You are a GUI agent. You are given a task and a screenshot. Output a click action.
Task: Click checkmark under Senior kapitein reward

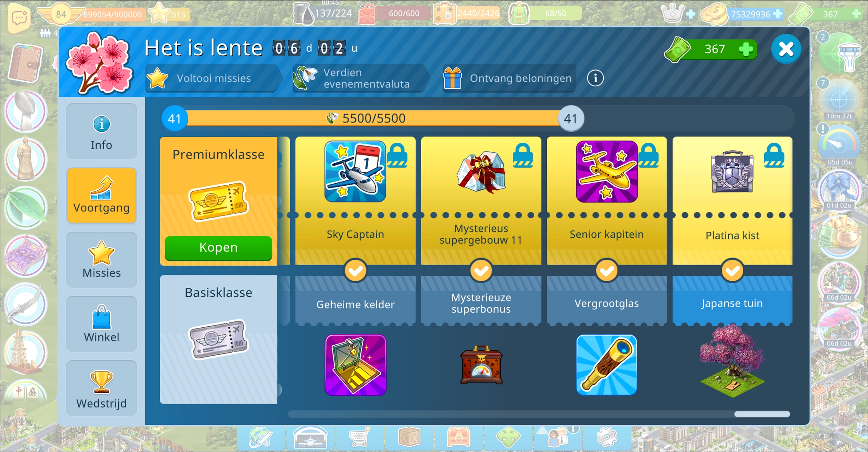tap(606, 271)
